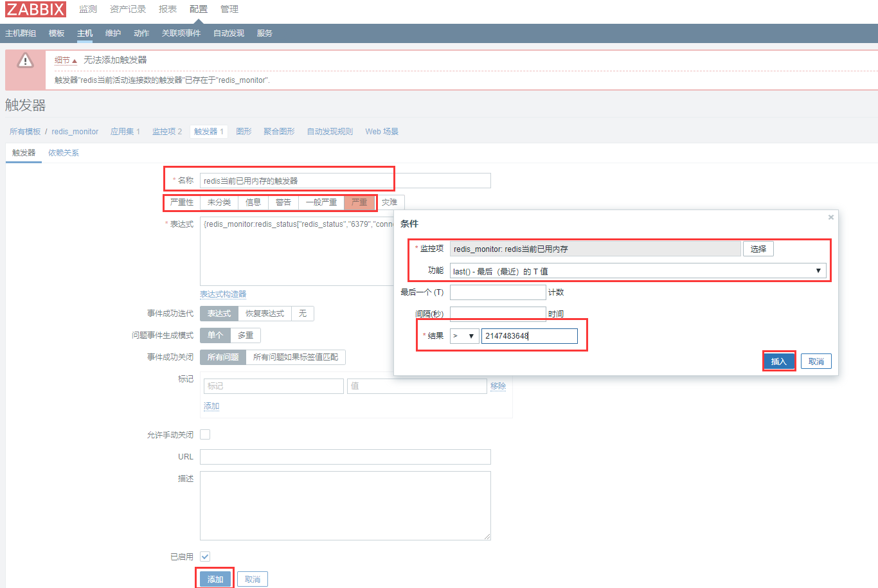Go to 关联项事件 submenu

(181, 33)
